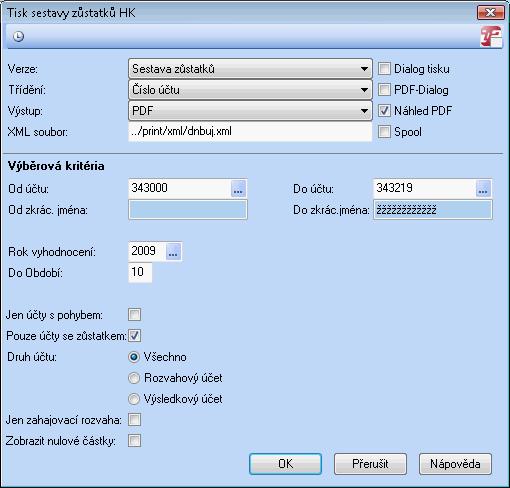Enable the Dialog tisku checkbox
Viewport: 510px width, 488px height.
tap(384, 69)
